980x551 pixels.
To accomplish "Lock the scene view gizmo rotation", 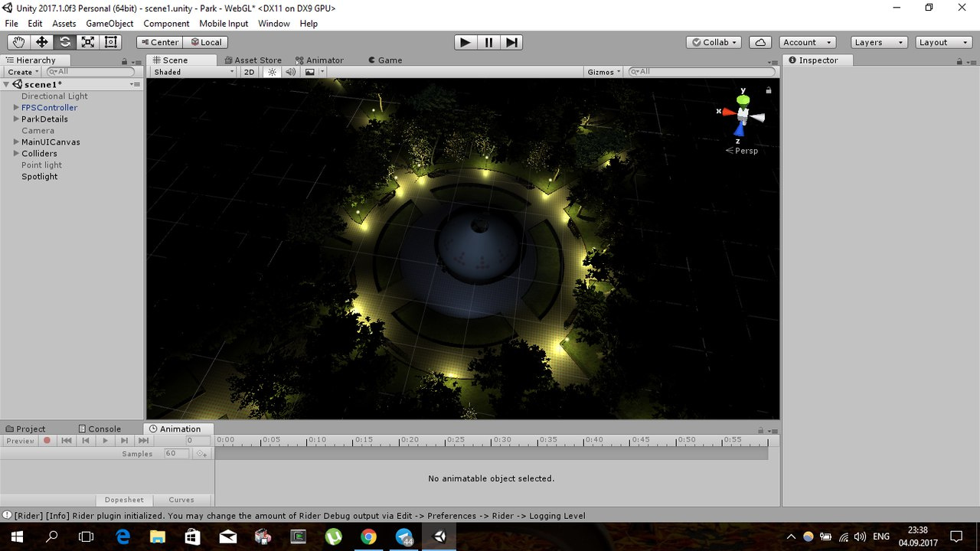I will [x=769, y=90].
